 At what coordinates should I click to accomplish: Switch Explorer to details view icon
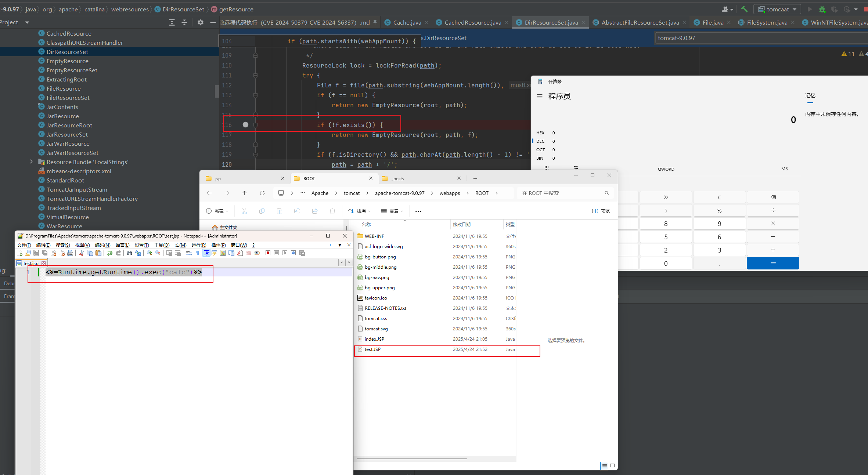(x=604, y=466)
